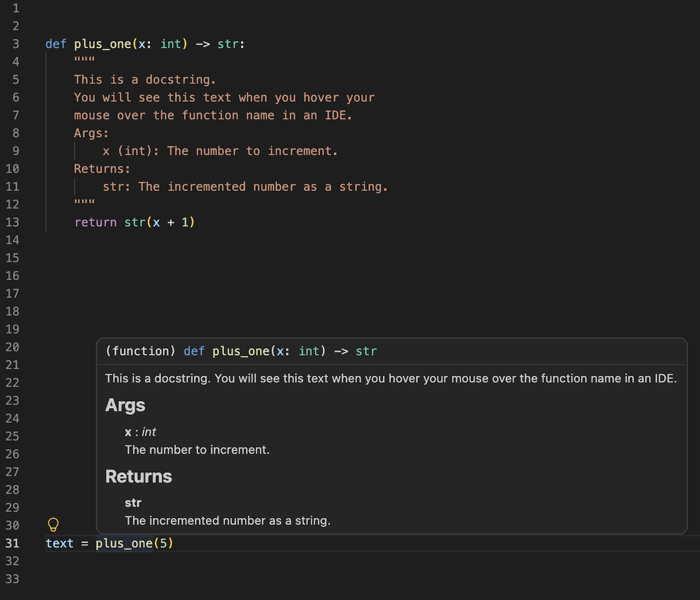Click the yellow lightbulb code action icon

(53, 524)
